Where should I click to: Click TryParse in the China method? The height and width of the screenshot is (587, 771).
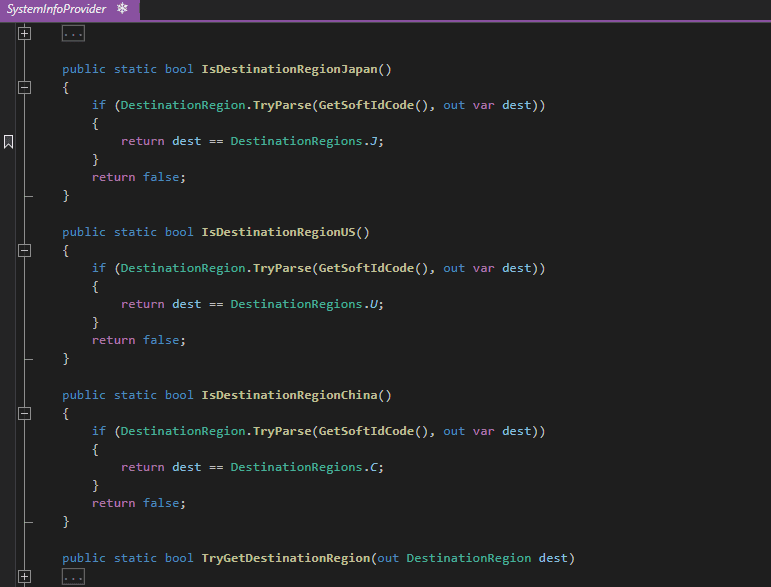tap(282, 431)
